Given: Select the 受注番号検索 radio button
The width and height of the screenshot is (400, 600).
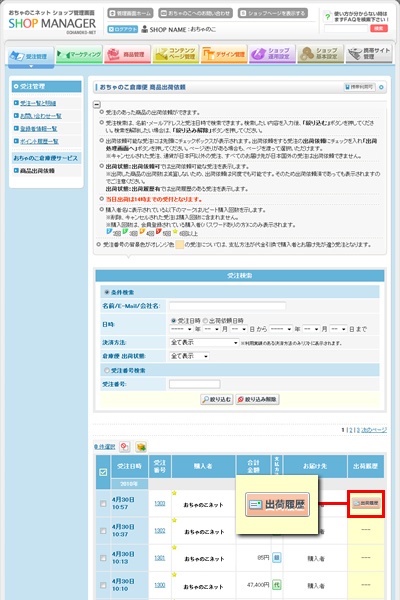Looking at the screenshot, I should point(107,370).
